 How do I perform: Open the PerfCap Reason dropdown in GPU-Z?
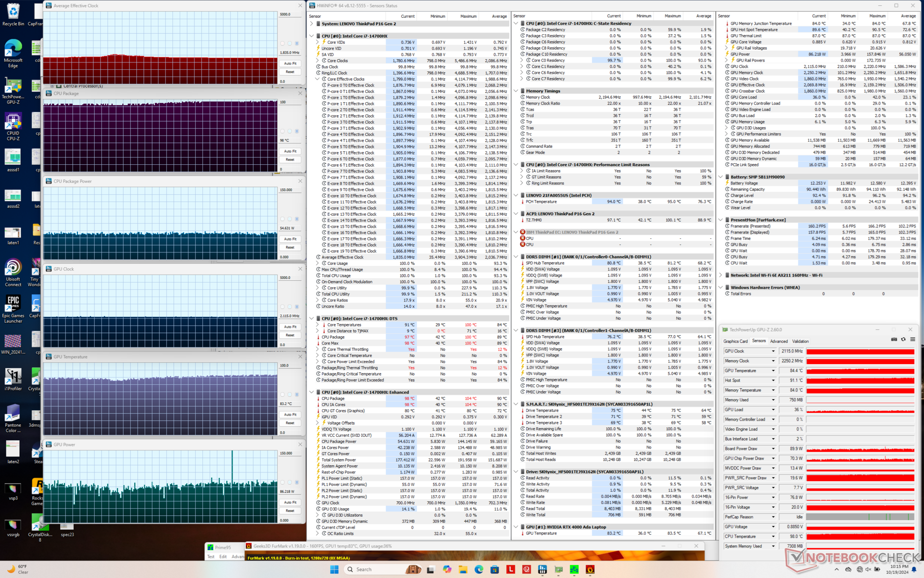point(773,517)
